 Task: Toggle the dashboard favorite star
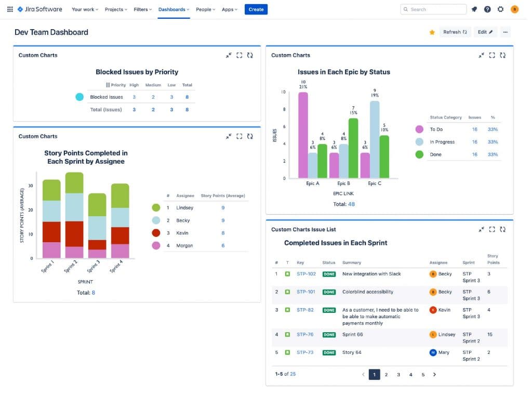[432, 32]
